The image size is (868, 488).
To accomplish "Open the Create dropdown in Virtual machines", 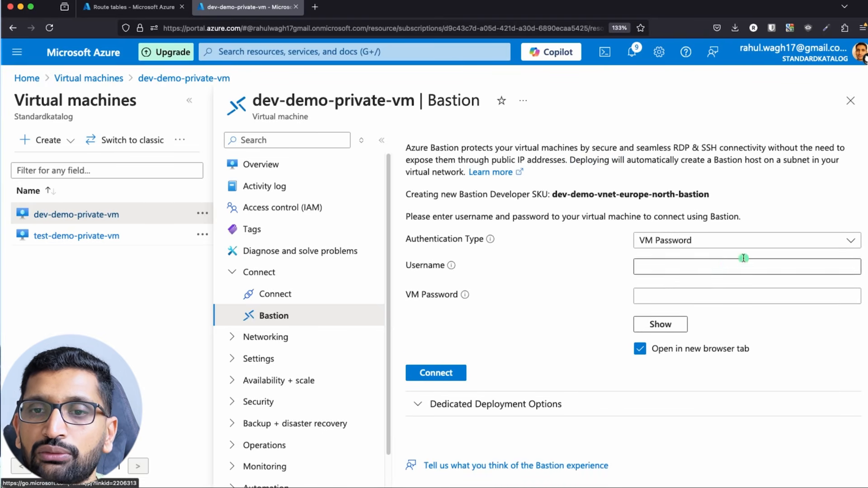I will (47, 140).
